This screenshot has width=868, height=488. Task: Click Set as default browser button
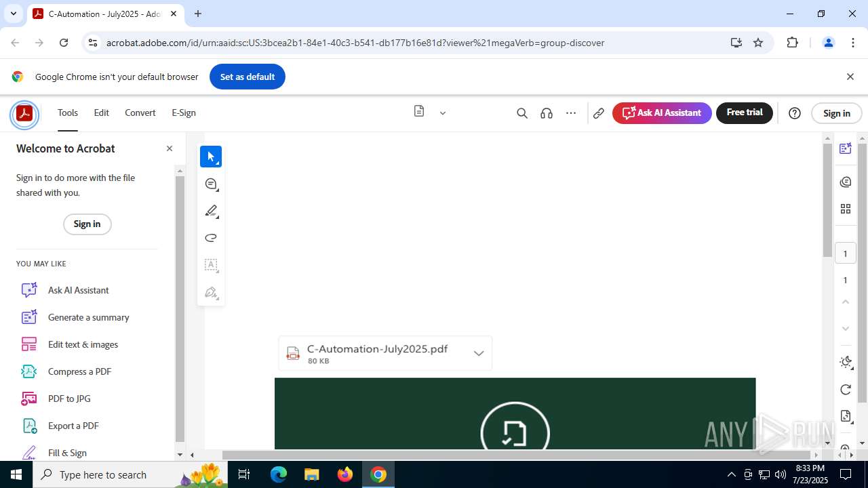[248, 77]
